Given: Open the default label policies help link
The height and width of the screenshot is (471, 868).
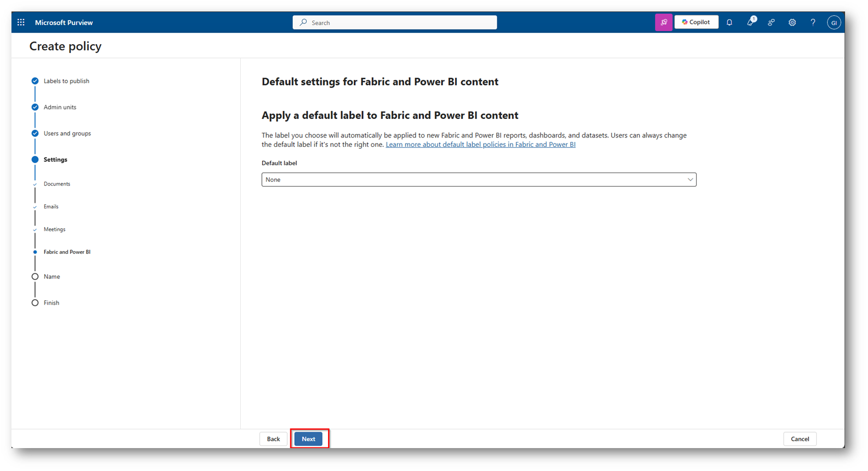Looking at the screenshot, I should pyautogui.click(x=480, y=145).
